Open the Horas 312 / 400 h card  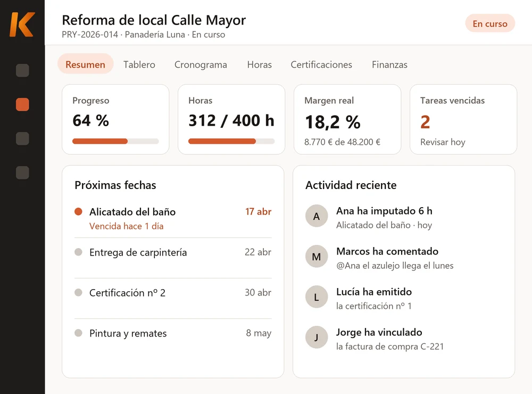[x=231, y=119]
